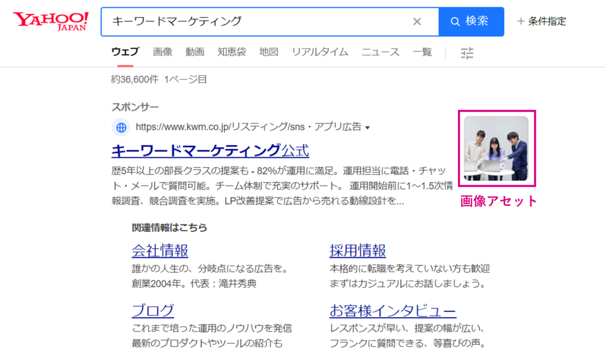Open the お客様インタビュー sitelink
Image resolution: width=606 pixels, height=364 pixels.
[x=393, y=310]
